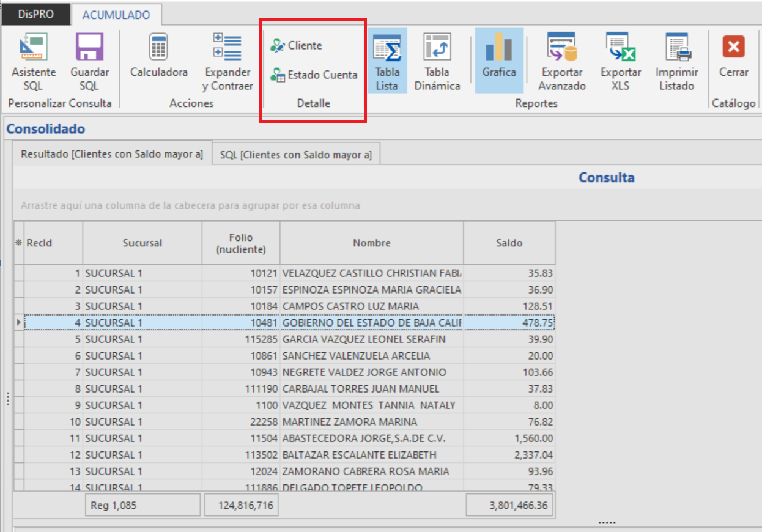
Task: Print using Imprimir Listado
Action: click(x=676, y=61)
